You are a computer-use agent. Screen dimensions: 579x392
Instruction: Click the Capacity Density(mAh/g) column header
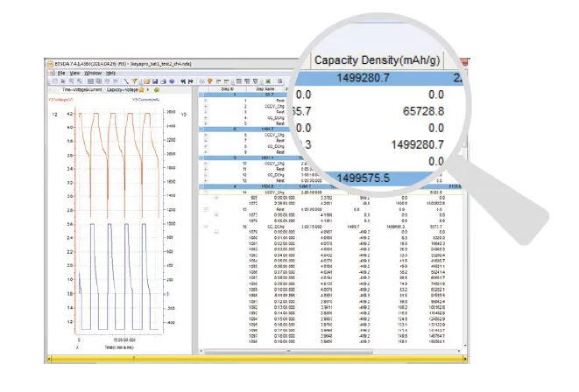pyautogui.click(x=383, y=59)
